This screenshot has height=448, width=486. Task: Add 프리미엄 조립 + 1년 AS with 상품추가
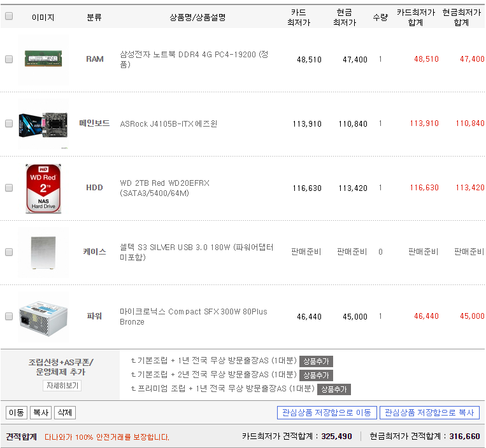pos(334,389)
